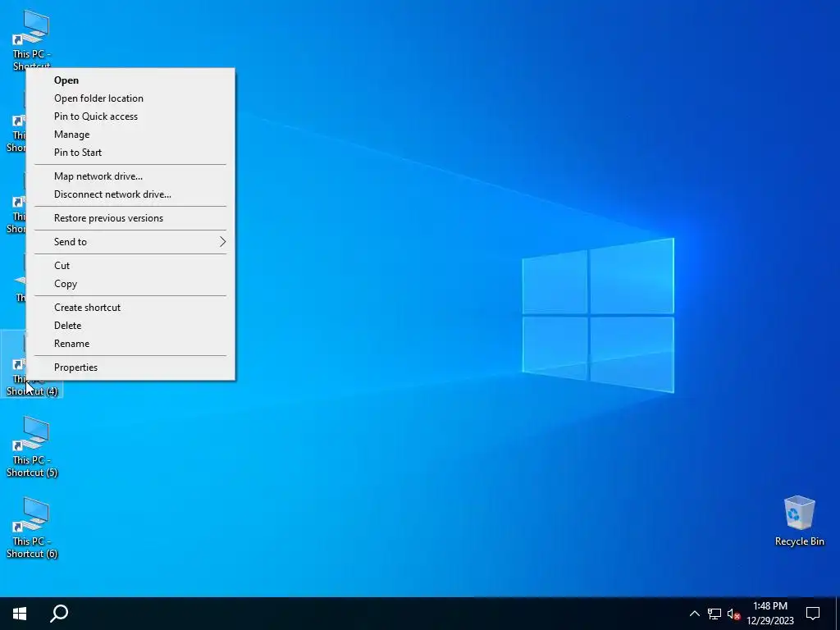Choose Open in context menu
Screen dimensions: 840x630
tap(130, 80)
